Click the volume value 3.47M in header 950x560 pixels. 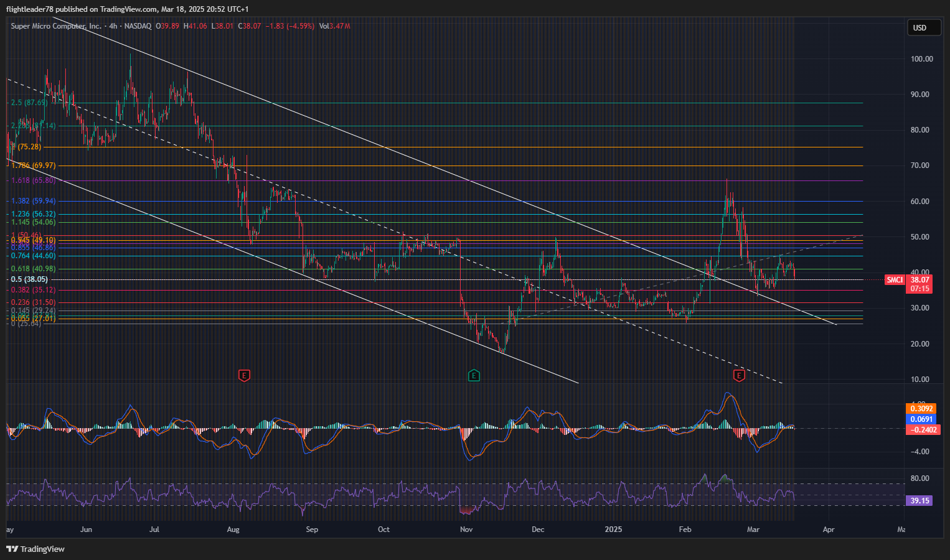tap(340, 26)
